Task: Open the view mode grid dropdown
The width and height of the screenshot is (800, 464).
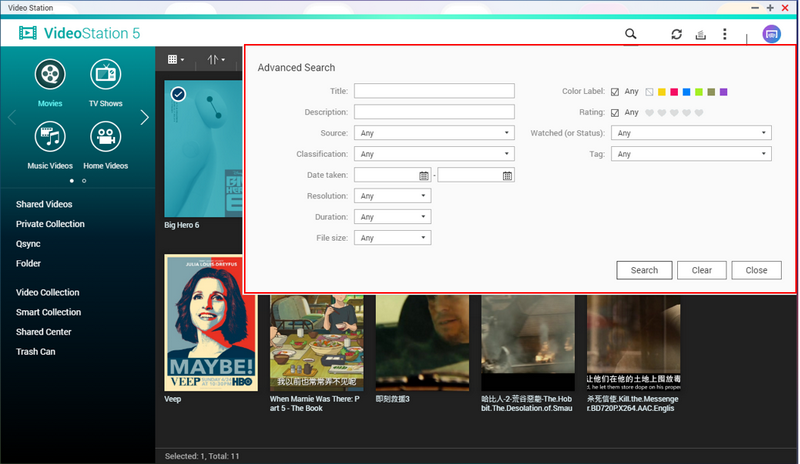Action: coord(176,60)
